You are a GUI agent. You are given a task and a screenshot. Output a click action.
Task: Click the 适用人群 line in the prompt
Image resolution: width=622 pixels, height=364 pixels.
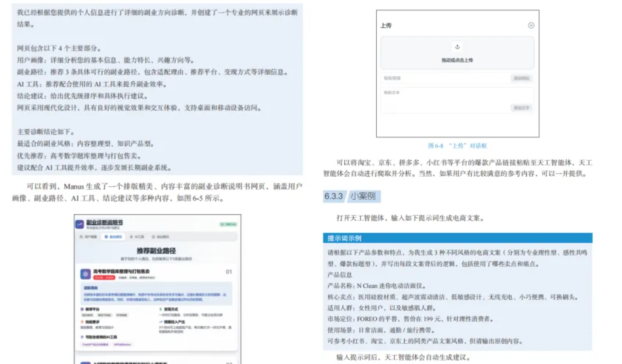[382, 308]
